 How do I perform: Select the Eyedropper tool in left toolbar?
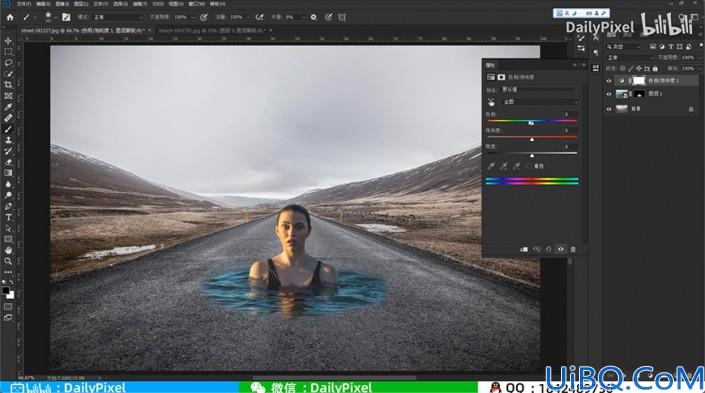coord(8,107)
